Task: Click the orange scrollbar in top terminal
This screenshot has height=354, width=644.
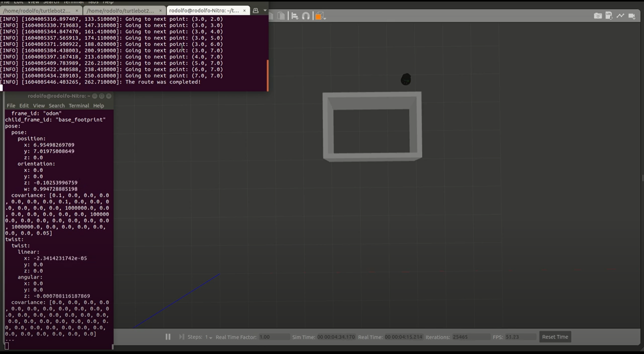Action: (x=267, y=75)
